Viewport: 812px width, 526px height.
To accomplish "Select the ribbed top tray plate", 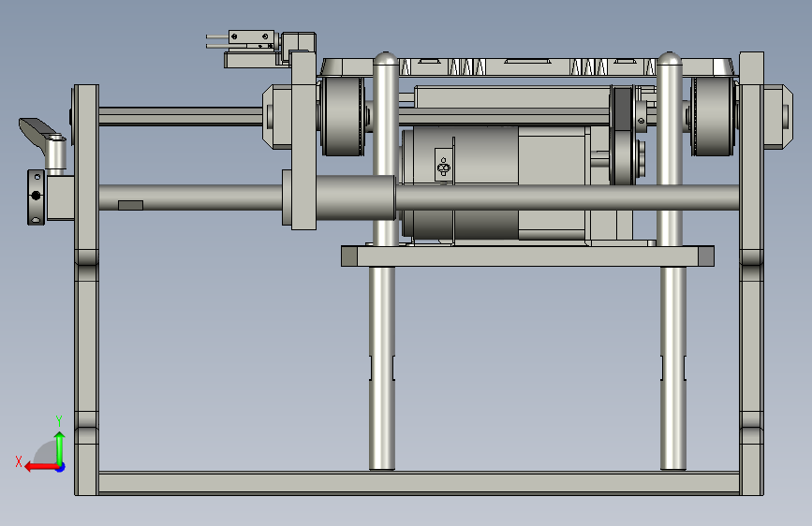I will pyautogui.click(x=528, y=67).
